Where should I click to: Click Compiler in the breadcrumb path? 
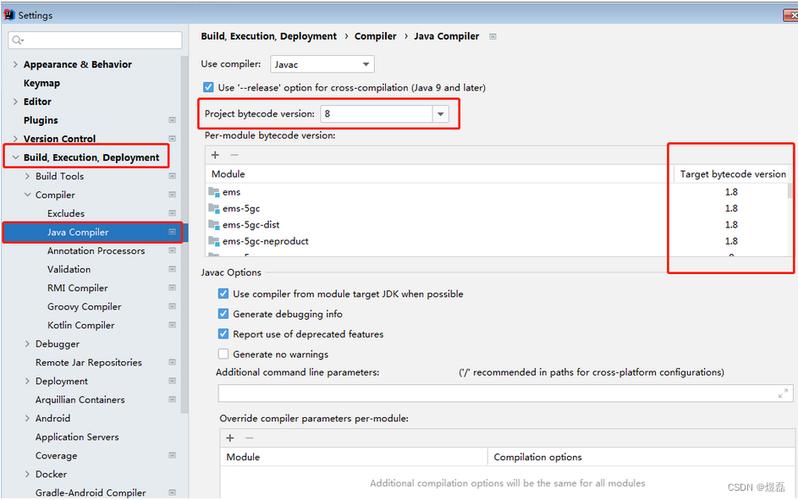coord(376,36)
